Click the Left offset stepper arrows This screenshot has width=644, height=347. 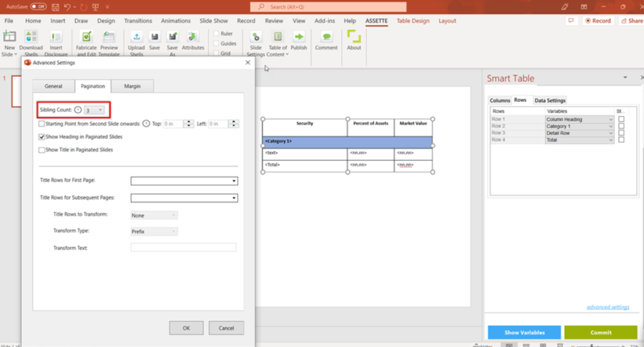pos(233,123)
